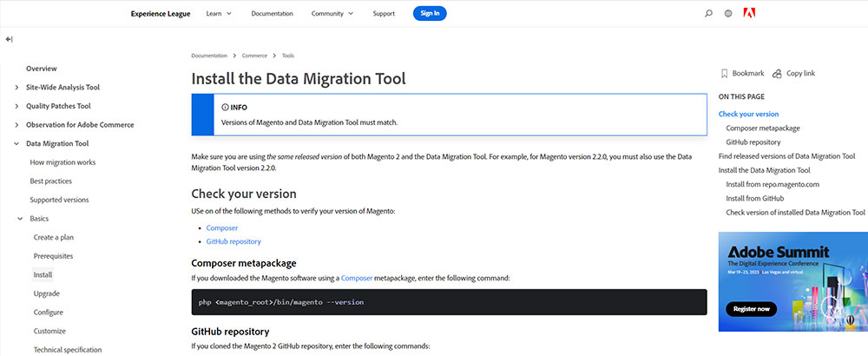
Task: Expand the Community menu chevron
Action: (351, 14)
